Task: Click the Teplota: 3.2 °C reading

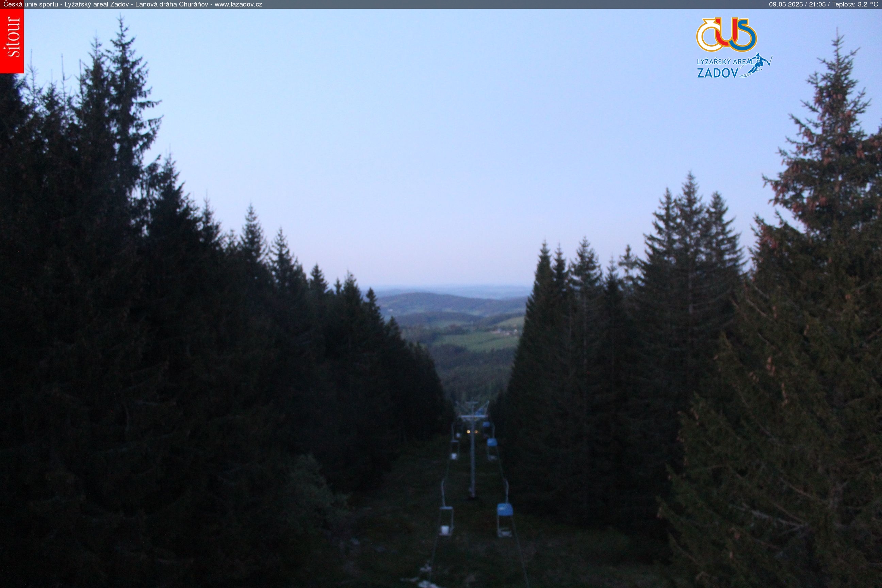Action: (855, 4)
